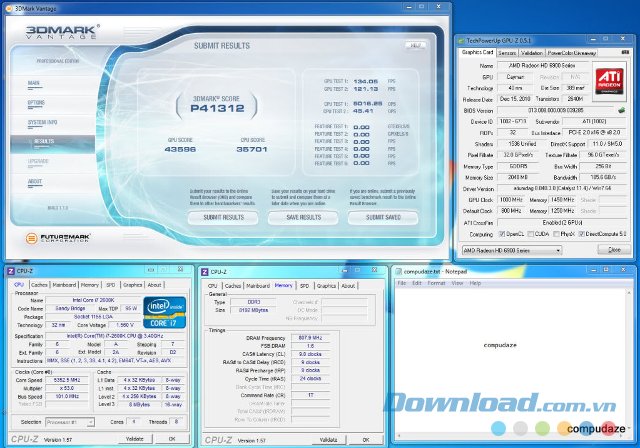640x448 pixels.
Task: Open the Graphics tab in the CPU-Z window showing the Memory tab
Action: coord(326,286)
